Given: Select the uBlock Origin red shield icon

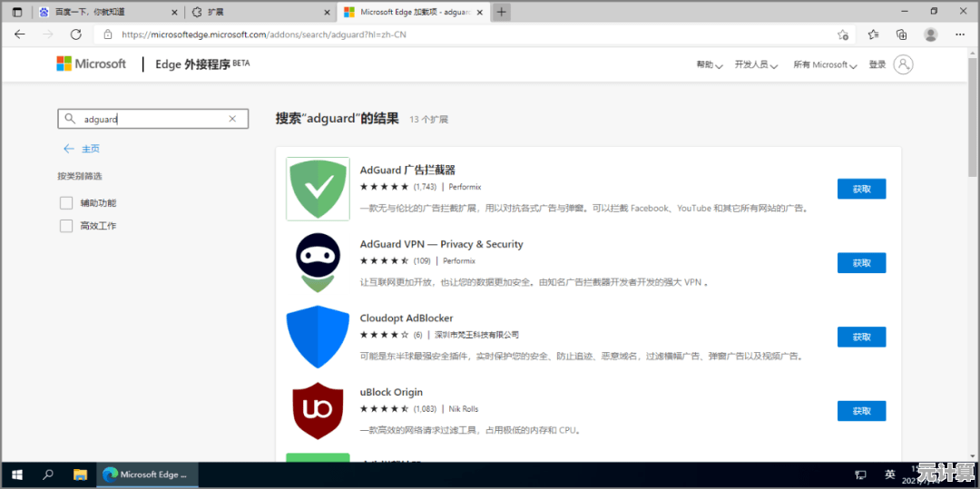Looking at the screenshot, I should (x=318, y=410).
